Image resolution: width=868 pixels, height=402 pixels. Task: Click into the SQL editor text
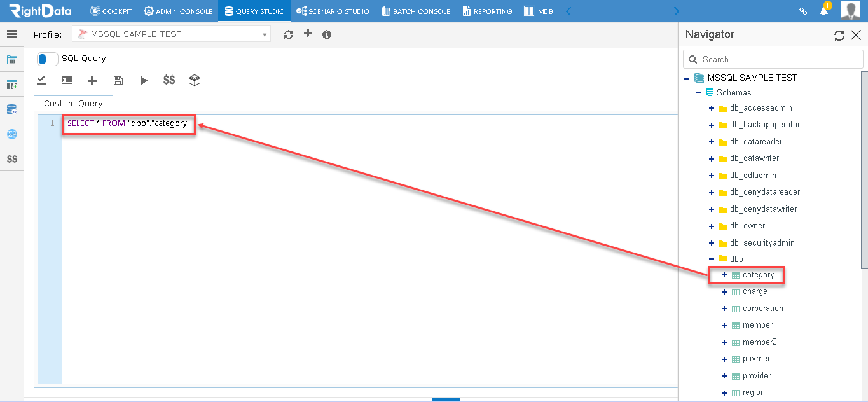[128, 123]
